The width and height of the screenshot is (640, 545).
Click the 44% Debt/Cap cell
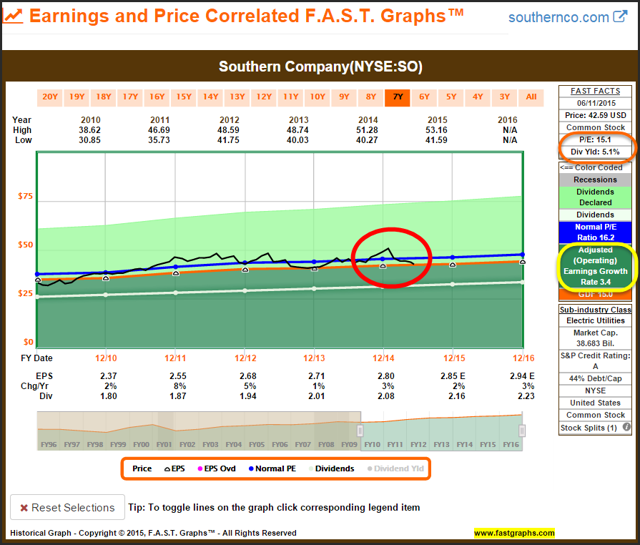point(595,378)
